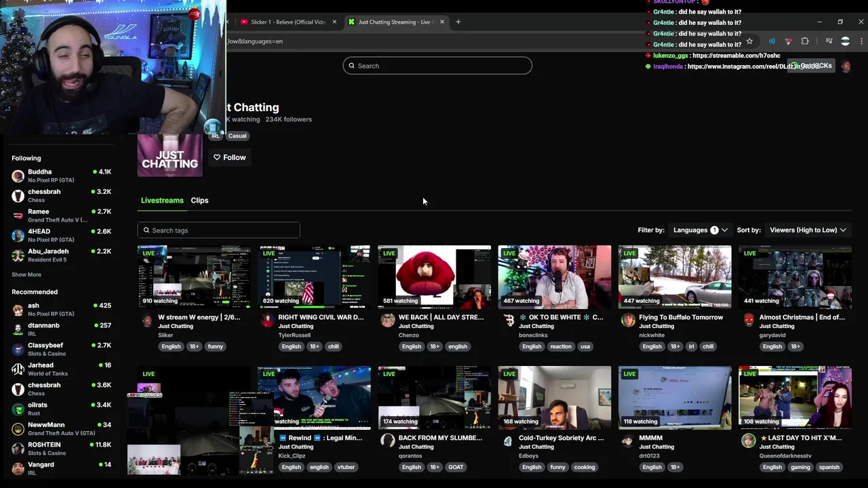Open TylerRussell's RIGHT WING CIVIL WAR thumbnail
Viewport: 868px width, 488px height.
(x=314, y=277)
